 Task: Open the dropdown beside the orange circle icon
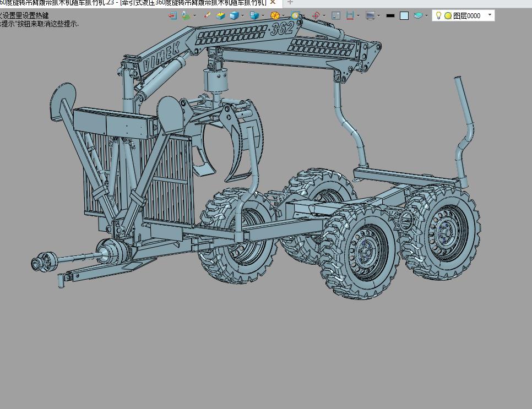(283, 15)
